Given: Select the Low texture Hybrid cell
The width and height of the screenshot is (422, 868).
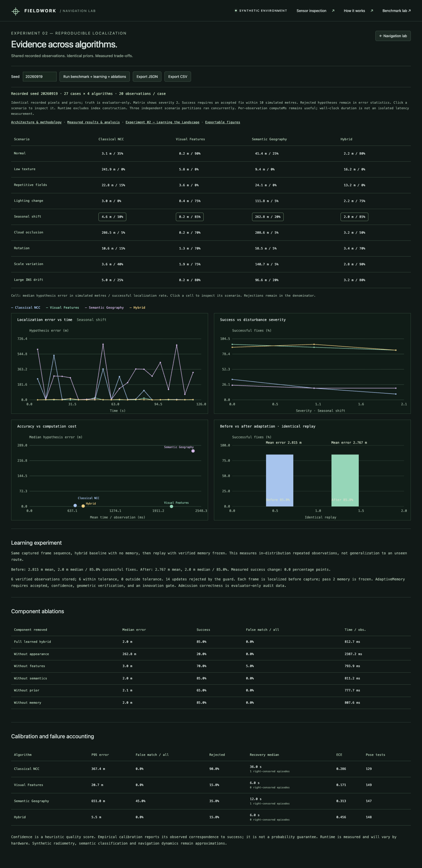Looking at the screenshot, I should coord(355,170).
